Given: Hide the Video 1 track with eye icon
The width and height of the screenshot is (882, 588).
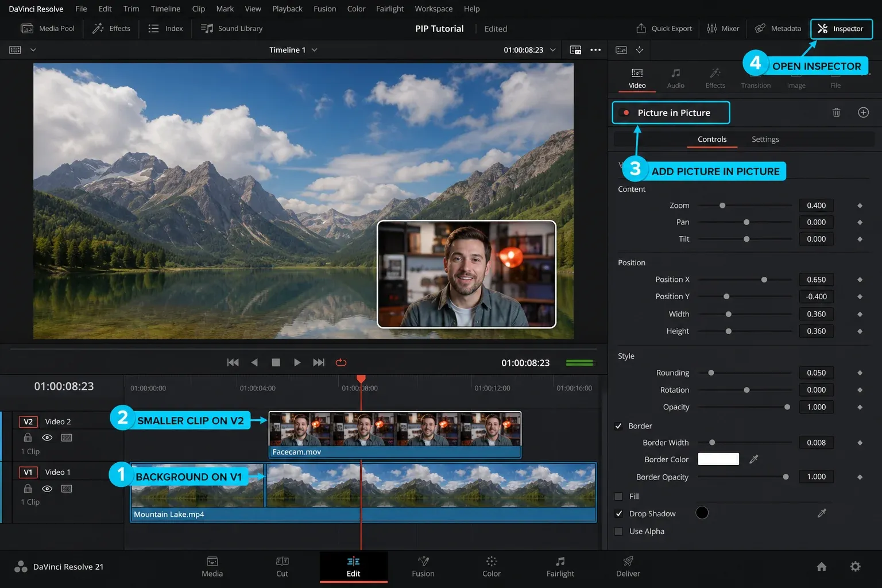Looking at the screenshot, I should (x=47, y=489).
